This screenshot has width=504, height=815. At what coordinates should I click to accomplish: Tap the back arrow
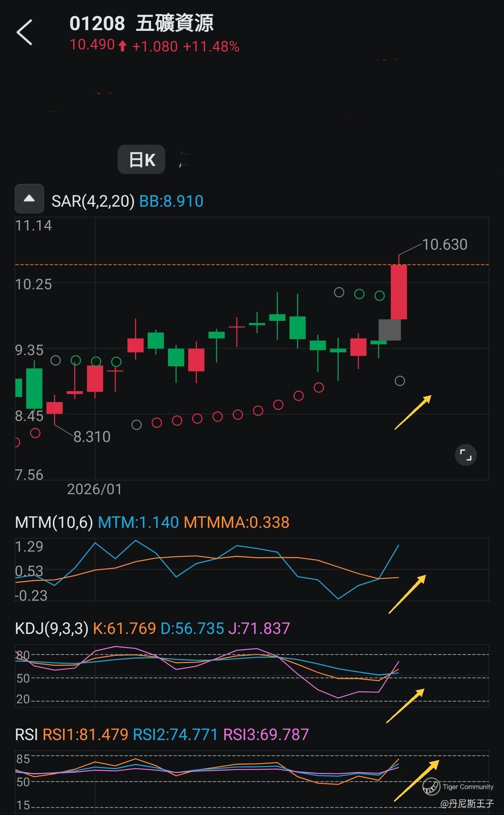tap(24, 32)
